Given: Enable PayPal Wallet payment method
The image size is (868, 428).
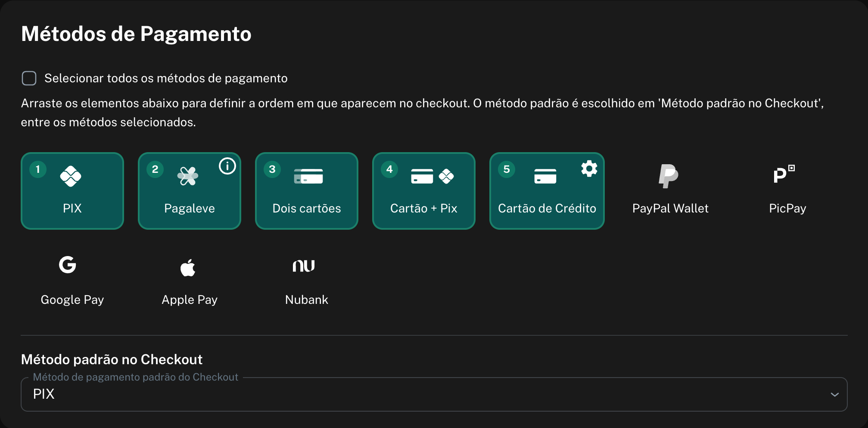Looking at the screenshot, I should click(x=670, y=209).
